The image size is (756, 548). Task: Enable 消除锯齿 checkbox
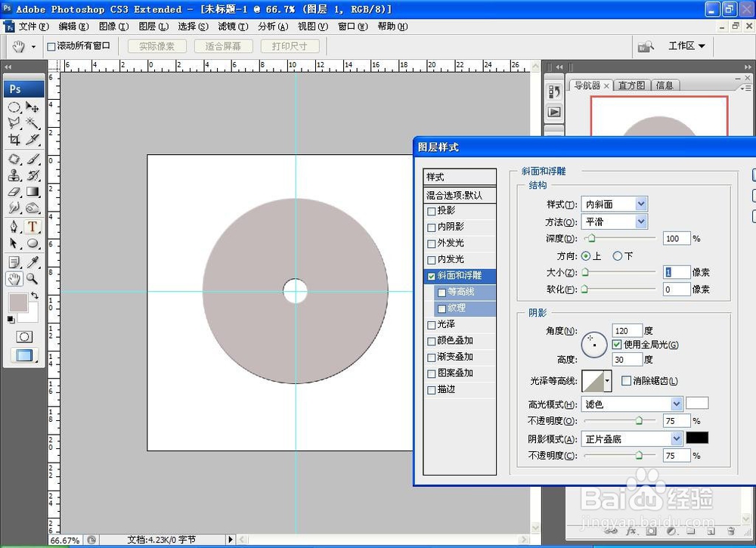tap(626, 381)
